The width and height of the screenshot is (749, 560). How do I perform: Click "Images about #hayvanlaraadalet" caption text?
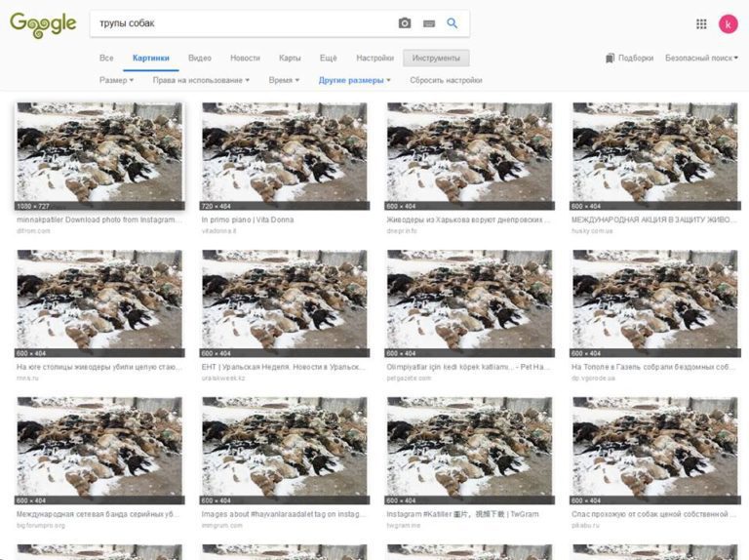coord(284,514)
